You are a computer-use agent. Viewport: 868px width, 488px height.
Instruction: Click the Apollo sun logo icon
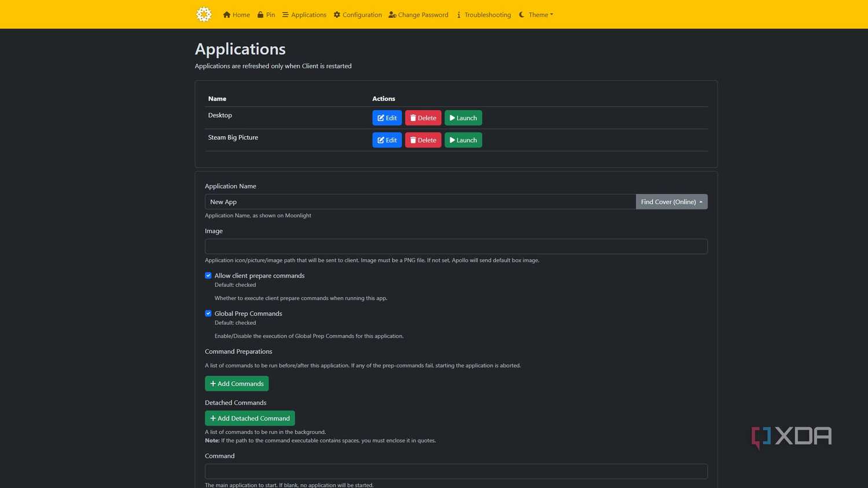click(204, 14)
